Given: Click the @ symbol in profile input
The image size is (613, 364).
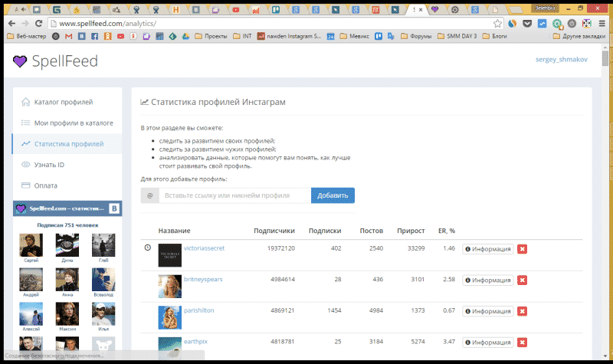Looking at the screenshot, I should tap(149, 195).
